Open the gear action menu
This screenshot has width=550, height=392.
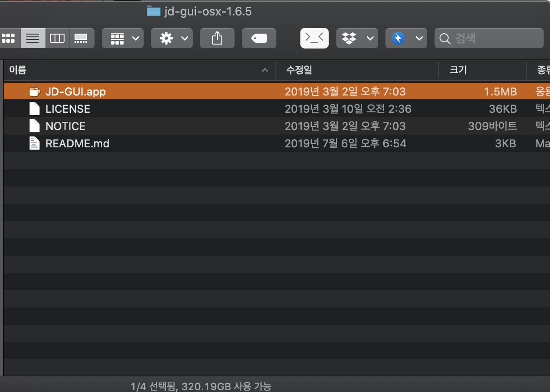172,38
